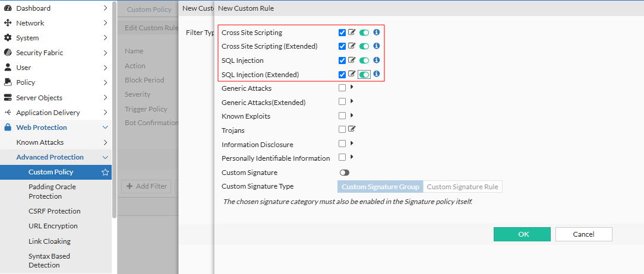Enable the Custom Signature toggle
644x274 pixels.
[x=344, y=173]
